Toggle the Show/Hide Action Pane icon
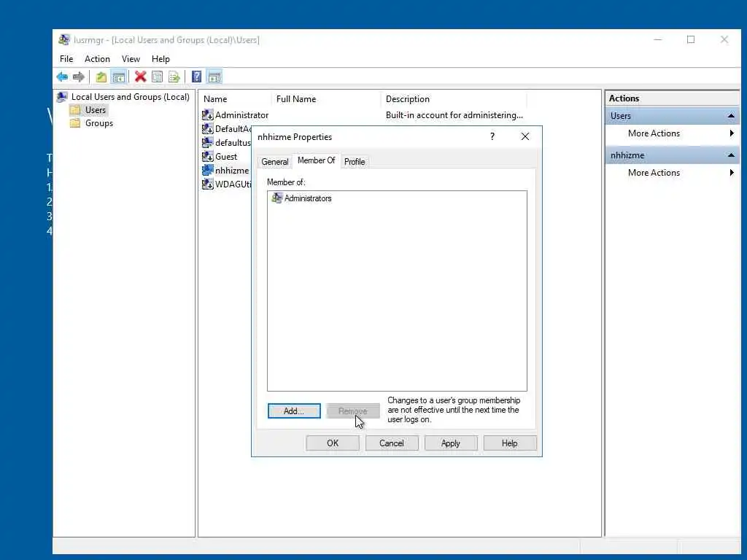The image size is (747, 560). pos(215,77)
